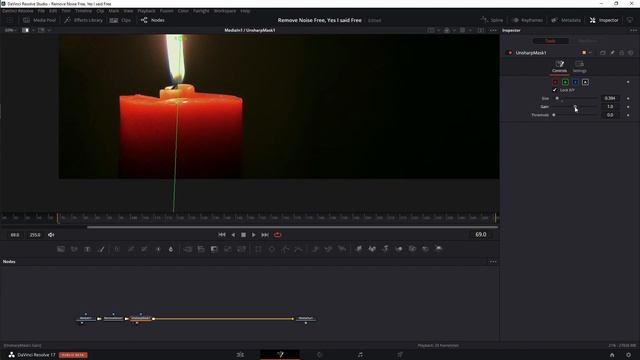
Task: Open the Workspace menu
Action: [224, 11]
